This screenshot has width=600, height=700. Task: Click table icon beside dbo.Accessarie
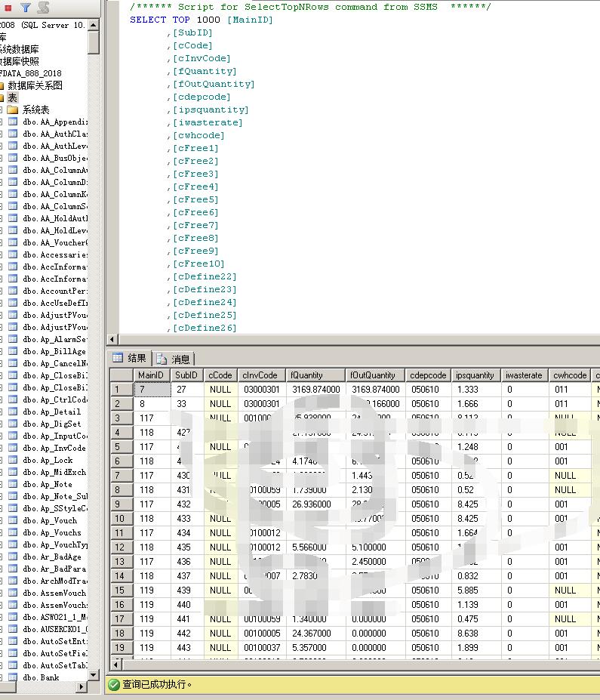tap(13, 254)
